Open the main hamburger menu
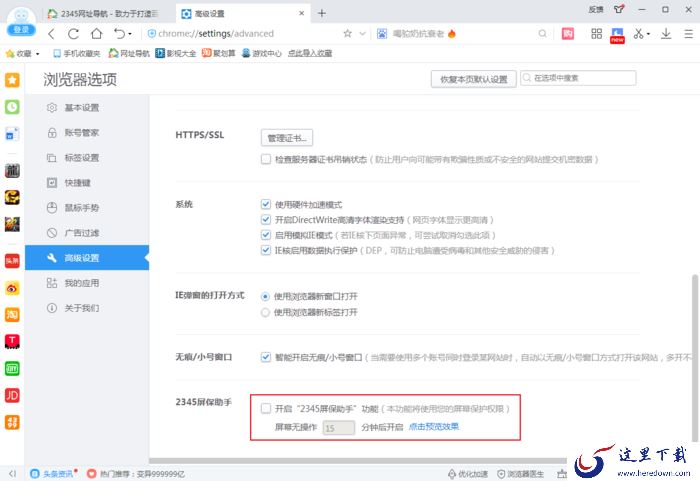Image resolution: width=700 pixels, height=481 pixels. [x=688, y=33]
